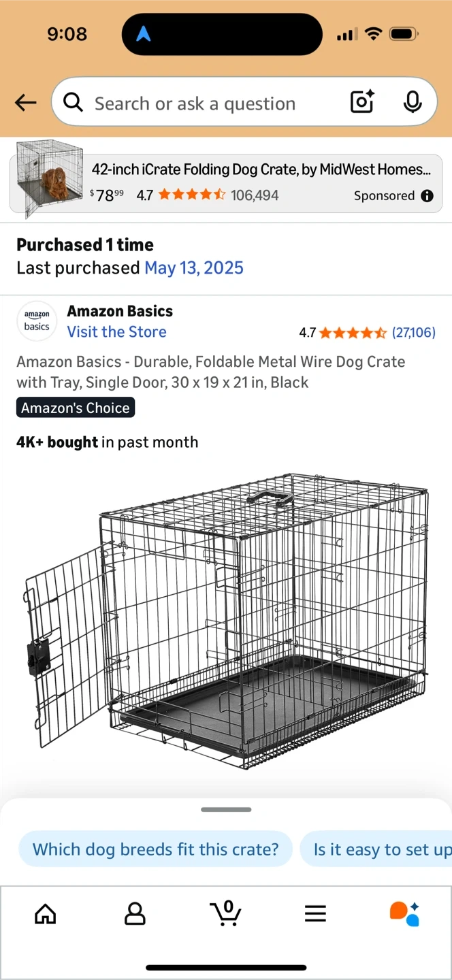Image resolution: width=452 pixels, height=980 pixels.
Task: Open the shopping cart icon
Action: (x=225, y=913)
